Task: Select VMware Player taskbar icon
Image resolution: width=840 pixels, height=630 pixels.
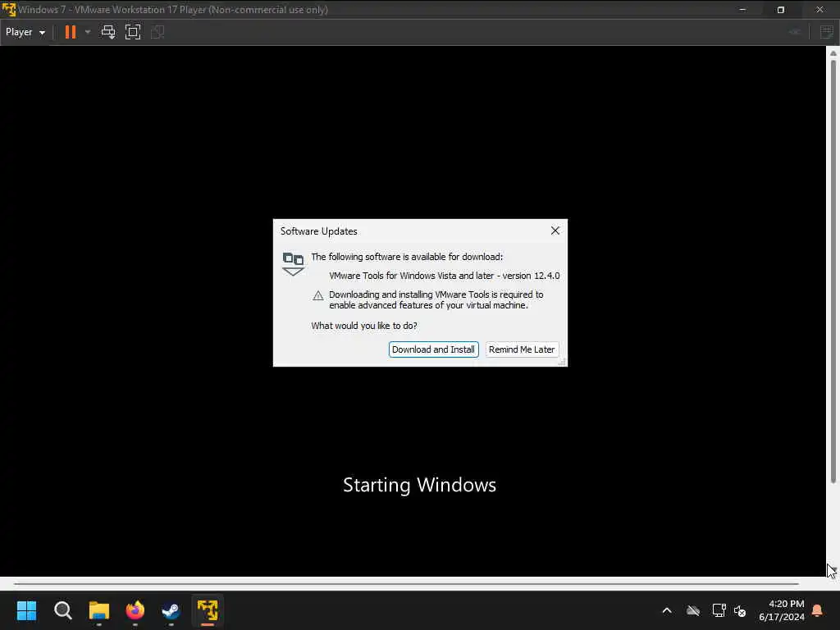Action: (x=208, y=610)
